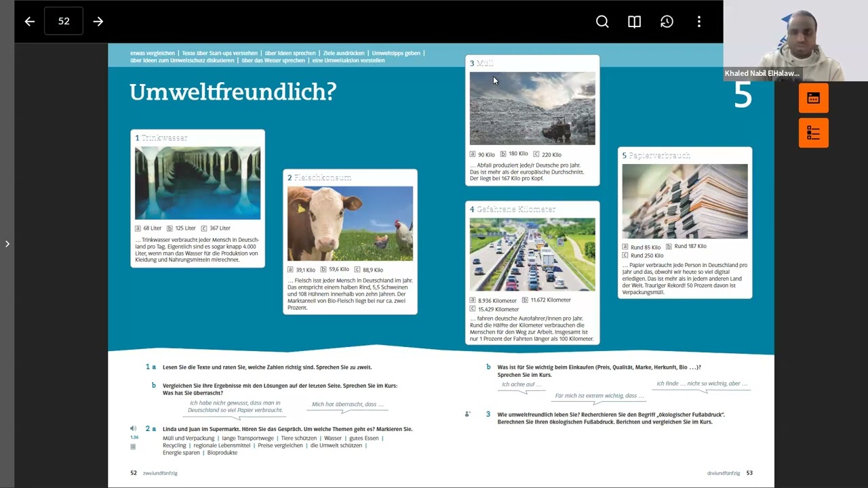Select Papierverbrauch answer Rund 85 Kilo
The width and height of the screenshot is (868, 488).
[642, 247]
